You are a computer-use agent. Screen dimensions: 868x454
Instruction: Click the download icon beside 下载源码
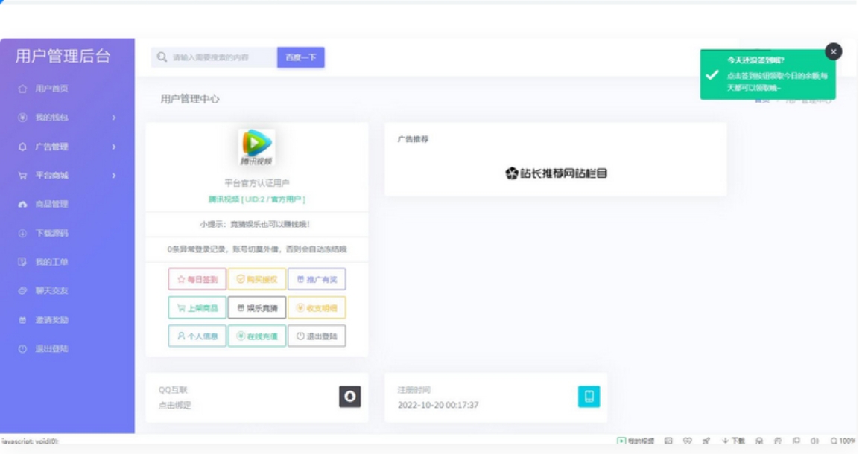click(22, 234)
